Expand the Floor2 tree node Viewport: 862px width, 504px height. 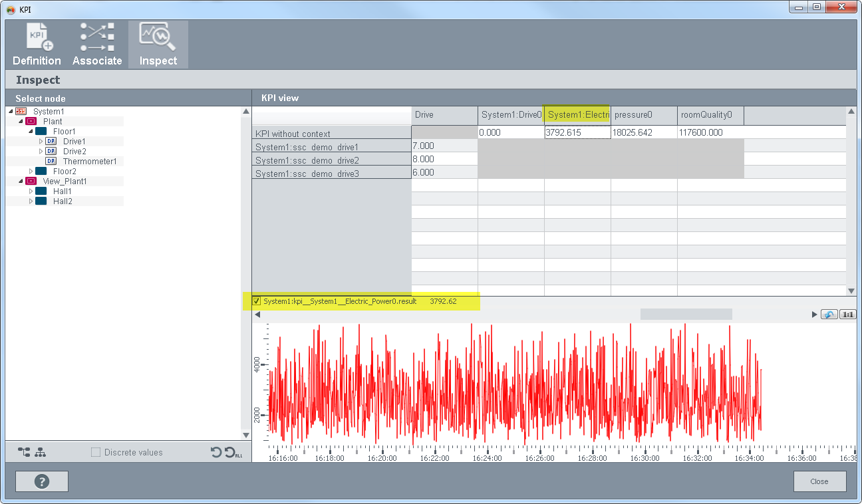pos(31,172)
